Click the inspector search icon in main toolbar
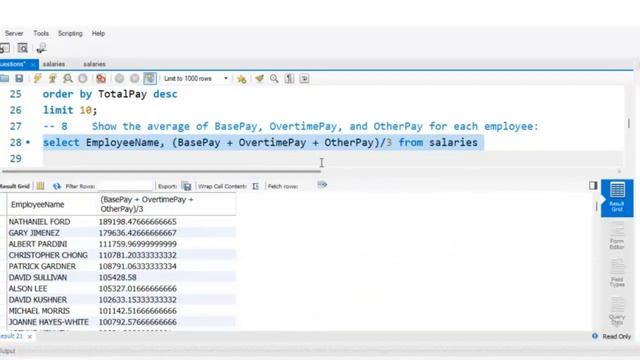The image size is (640, 360). (23, 48)
